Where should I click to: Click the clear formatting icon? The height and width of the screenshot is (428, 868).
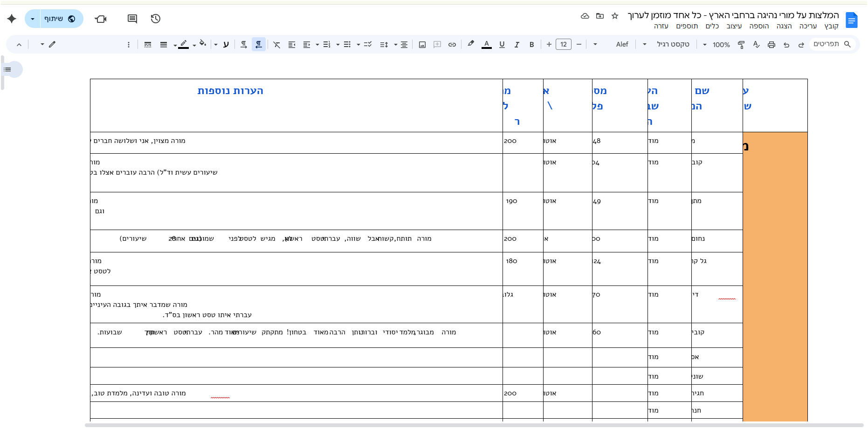[x=277, y=45]
